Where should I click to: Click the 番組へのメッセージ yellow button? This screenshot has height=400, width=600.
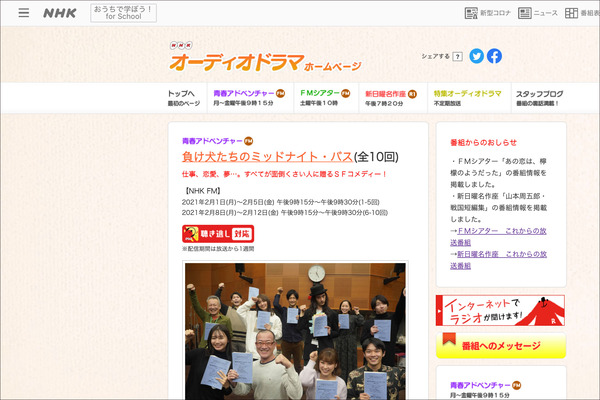(x=500, y=345)
